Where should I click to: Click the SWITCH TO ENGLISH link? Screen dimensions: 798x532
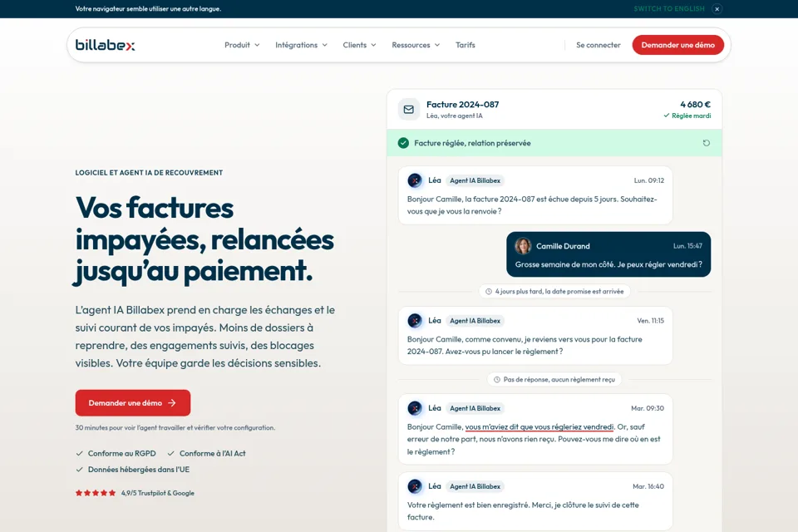tap(668, 8)
